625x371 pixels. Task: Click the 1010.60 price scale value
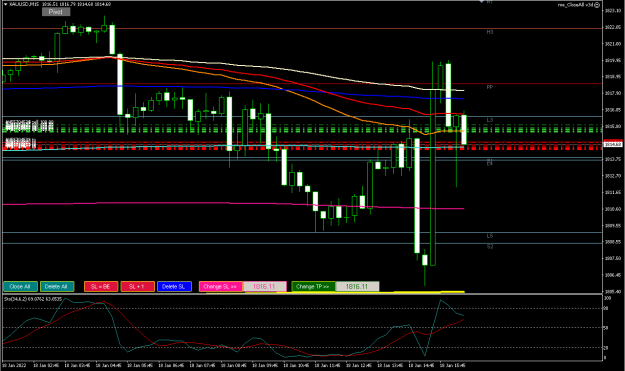(613, 209)
